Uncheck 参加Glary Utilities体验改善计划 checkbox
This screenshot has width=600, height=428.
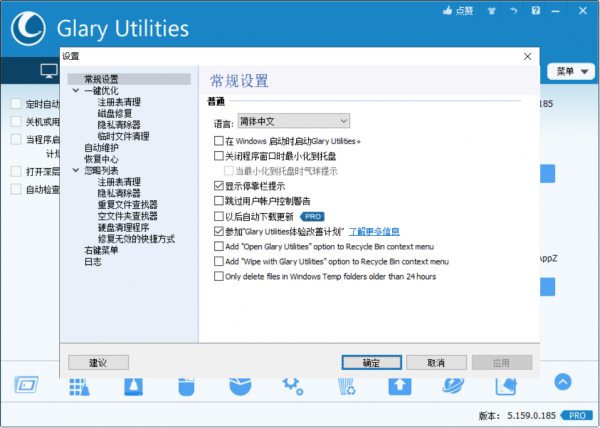point(218,231)
